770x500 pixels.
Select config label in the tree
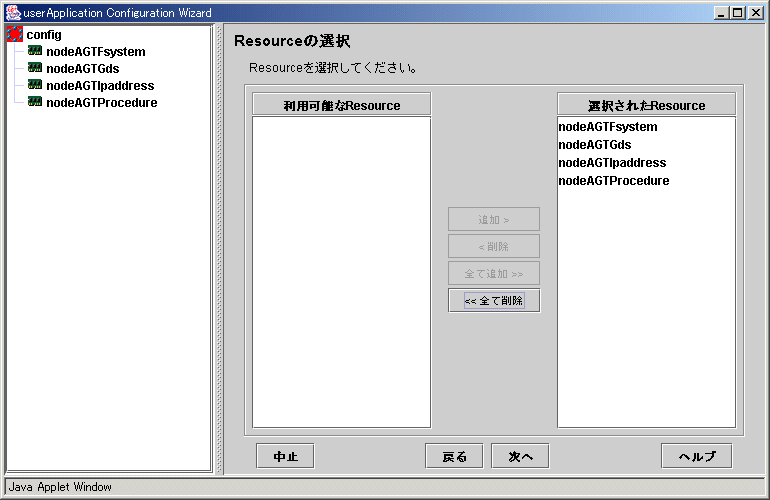(x=44, y=35)
